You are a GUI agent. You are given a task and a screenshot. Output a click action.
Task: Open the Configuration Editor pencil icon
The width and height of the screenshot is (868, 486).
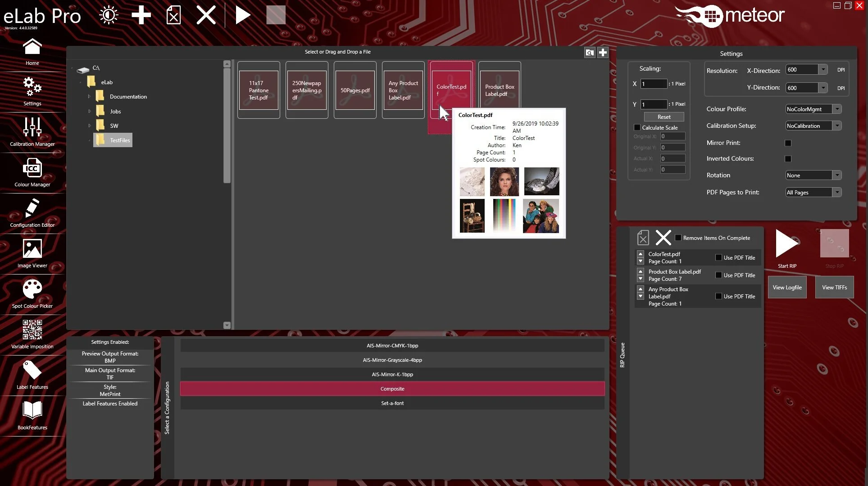pyautogui.click(x=32, y=208)
